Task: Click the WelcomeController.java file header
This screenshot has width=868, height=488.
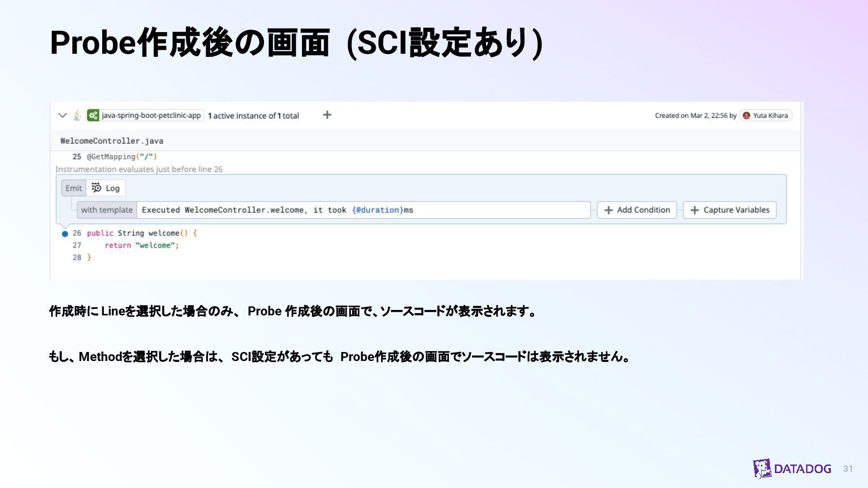Action: pyautogui.click(x=112, y=141)
